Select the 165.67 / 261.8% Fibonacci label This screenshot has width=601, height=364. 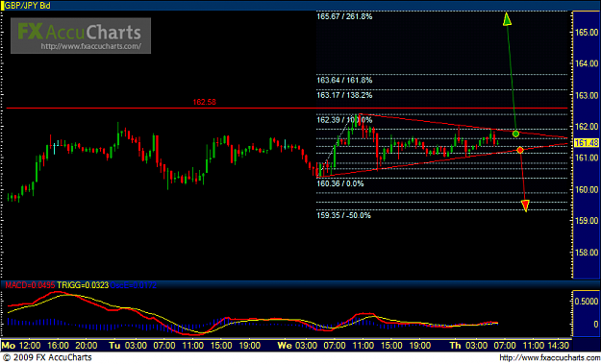pyautogui.click(x=344, y=16)
